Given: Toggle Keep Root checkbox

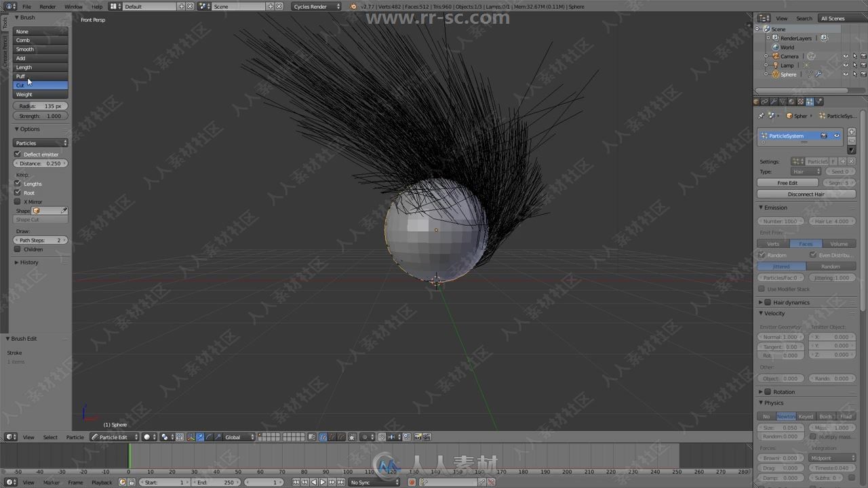Looking at the screenshot, I should click(18, 192).
